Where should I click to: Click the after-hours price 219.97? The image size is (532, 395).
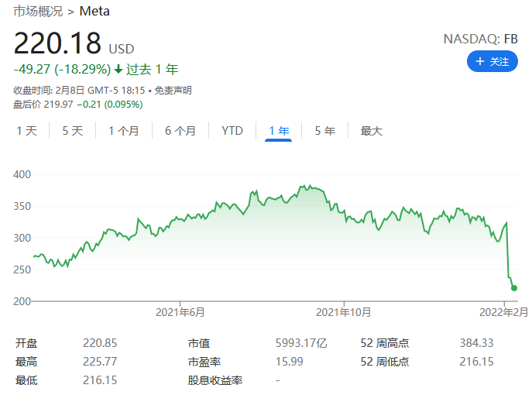[x=58, y=105]
